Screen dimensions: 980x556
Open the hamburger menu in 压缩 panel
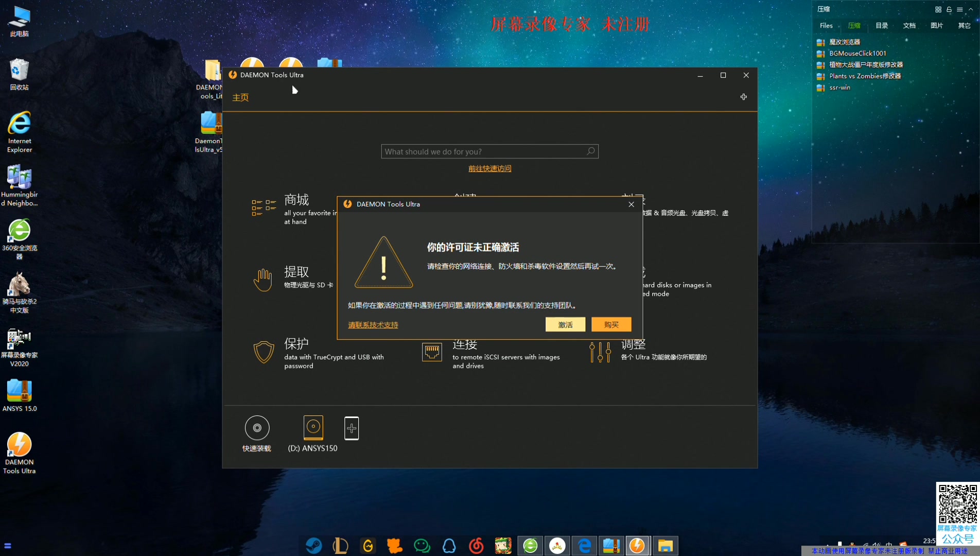[960, 9]
